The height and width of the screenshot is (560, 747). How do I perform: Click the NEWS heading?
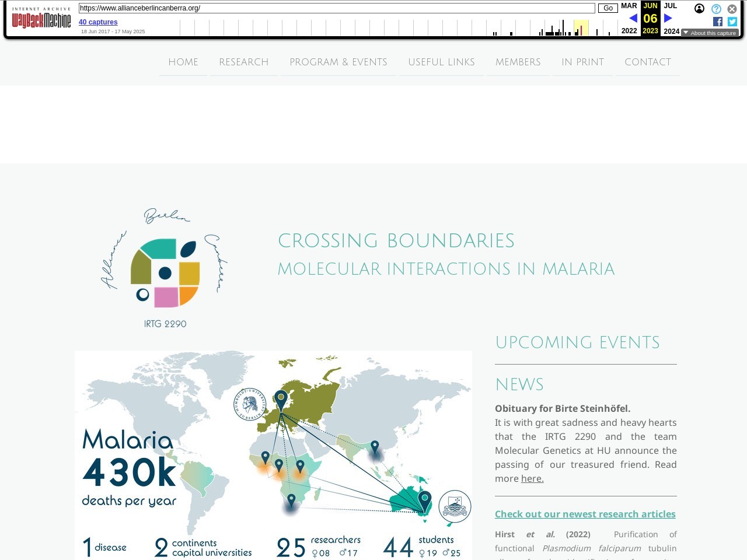click(519, 385)
